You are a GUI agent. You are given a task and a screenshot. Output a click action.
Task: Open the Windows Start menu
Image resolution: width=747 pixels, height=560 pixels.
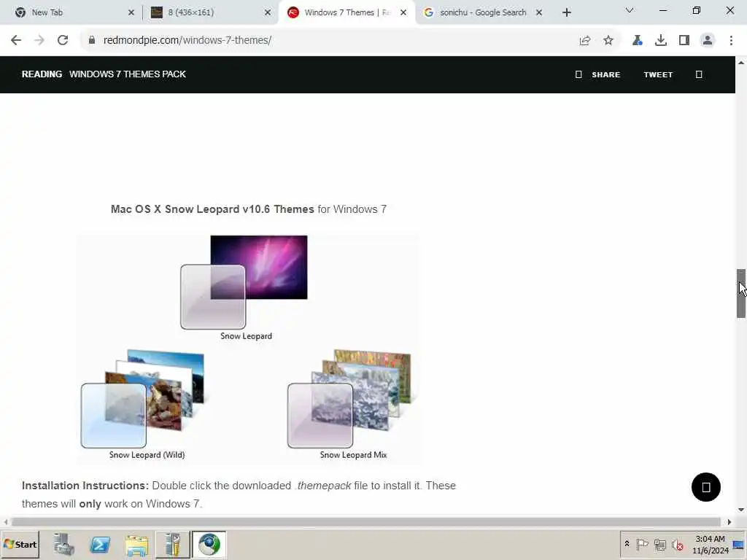pyautogui.click(x=20, y=544)
